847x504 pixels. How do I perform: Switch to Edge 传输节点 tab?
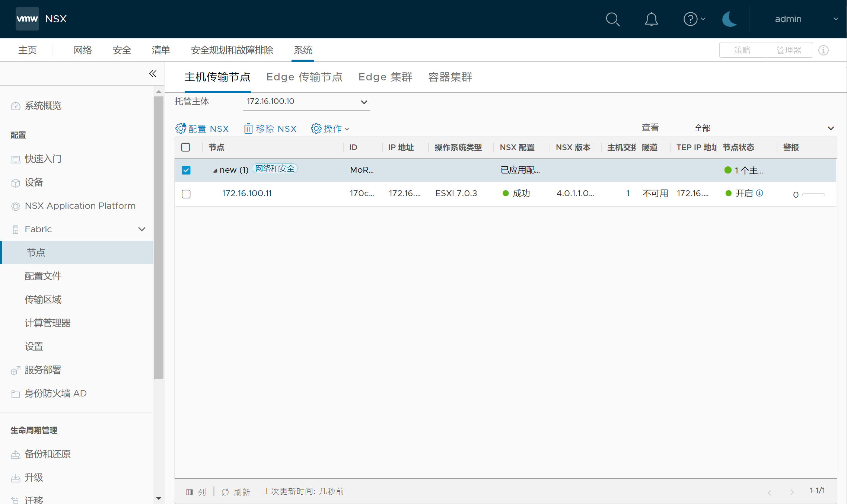coord(304,77)
